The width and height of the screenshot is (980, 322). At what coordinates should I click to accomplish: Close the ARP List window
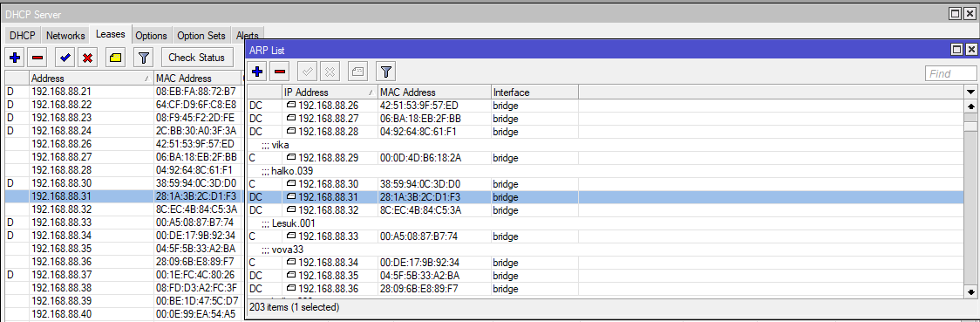pos(970,50)
